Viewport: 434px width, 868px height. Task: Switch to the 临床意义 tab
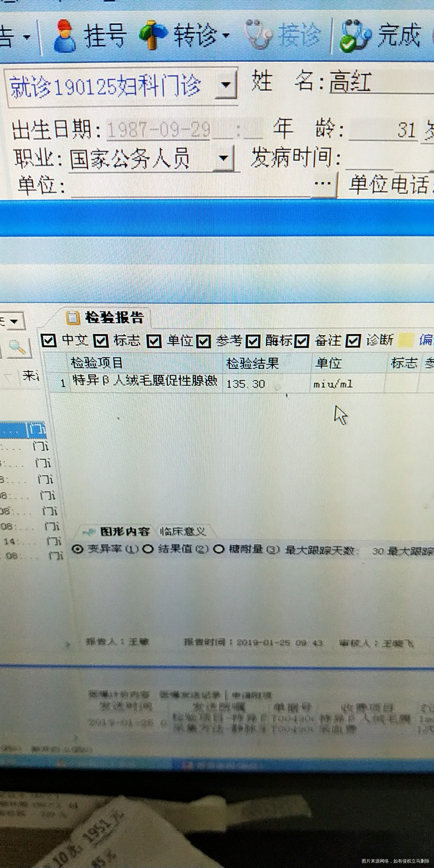pos(183,532)
